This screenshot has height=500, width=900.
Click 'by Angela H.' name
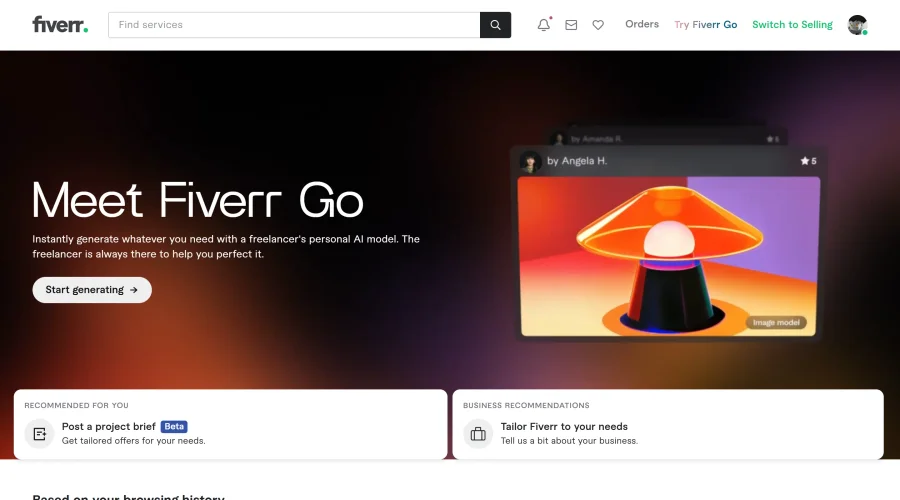click(577, 161)
